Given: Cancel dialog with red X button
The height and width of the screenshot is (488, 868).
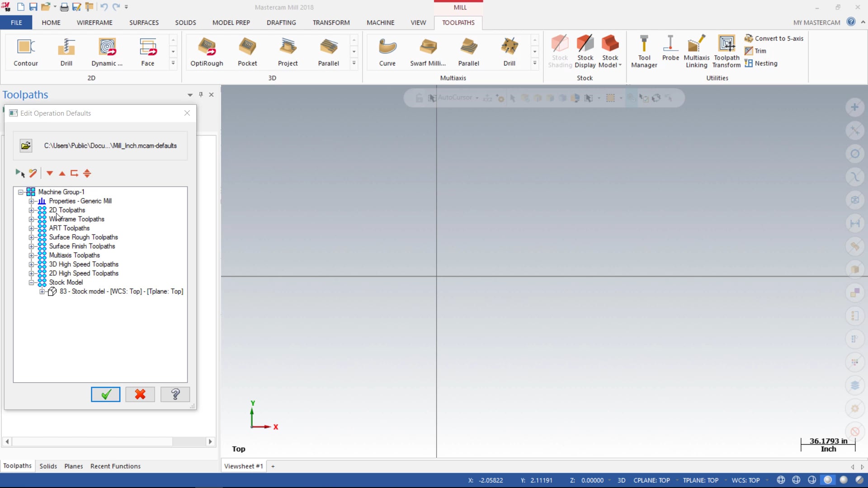Looking at the screenshot, I should [x=140, y=394].
